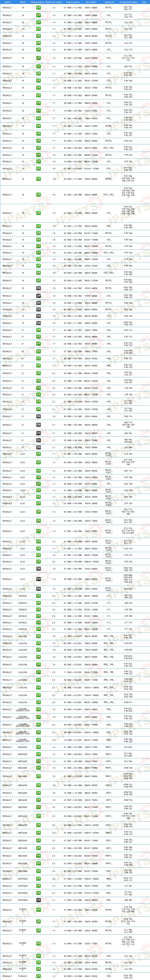Click diesel ON icon in Renault 21 J8S 784 row
The image size is (150, 980).
click(x=38, y=447)
